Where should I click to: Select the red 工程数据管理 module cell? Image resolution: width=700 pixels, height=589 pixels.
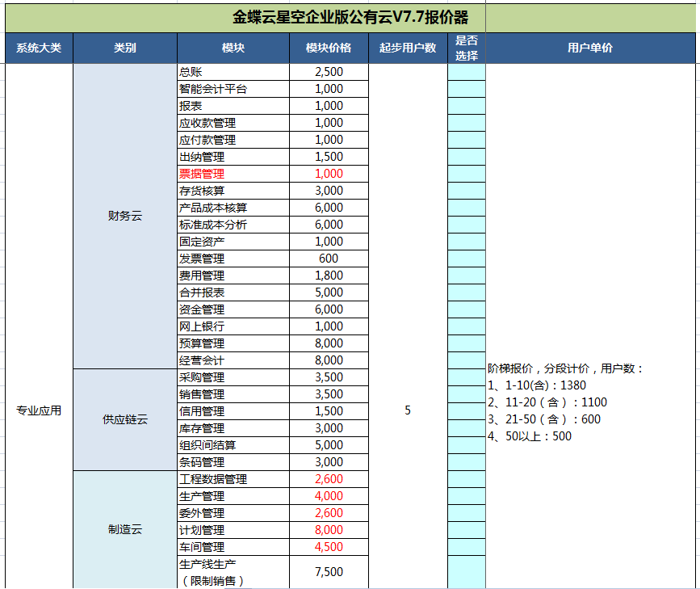[233, 479]
